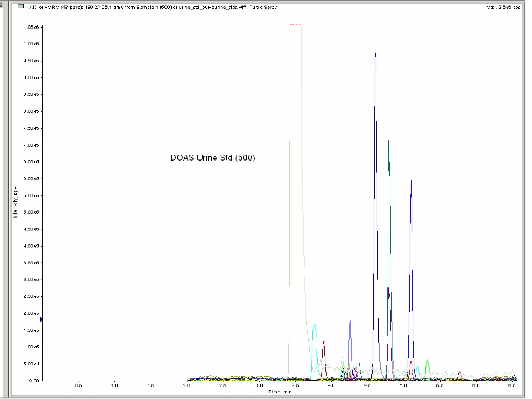Viewport: 532px width, 399px height.
Task: Click the blue arrow marker on intensity axis
Action: point(41,320)
